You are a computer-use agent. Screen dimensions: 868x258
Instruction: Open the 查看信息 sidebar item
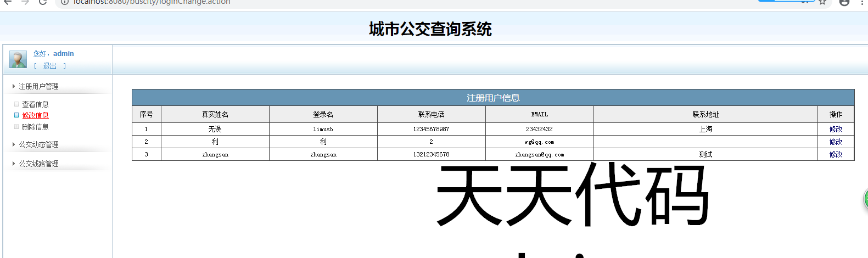tap(35, 104)
